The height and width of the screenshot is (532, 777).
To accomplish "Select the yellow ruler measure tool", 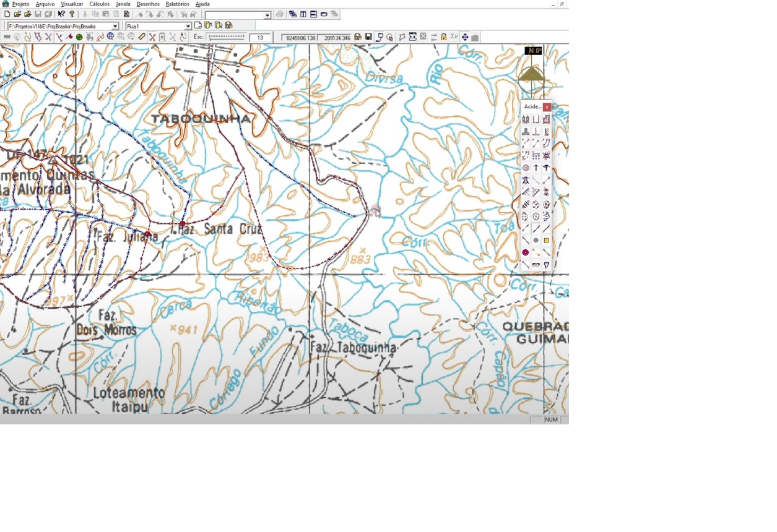I will [142, 37].
